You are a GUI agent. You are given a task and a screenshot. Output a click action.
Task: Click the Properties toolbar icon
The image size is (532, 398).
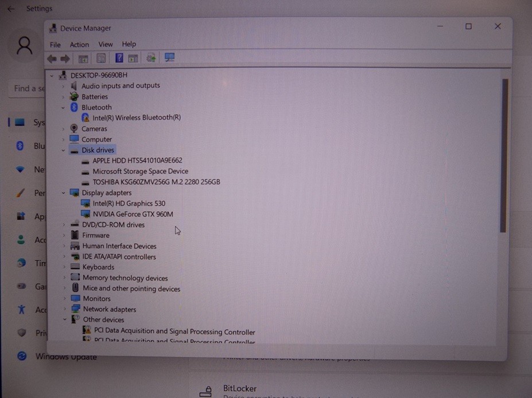point(101,58)
